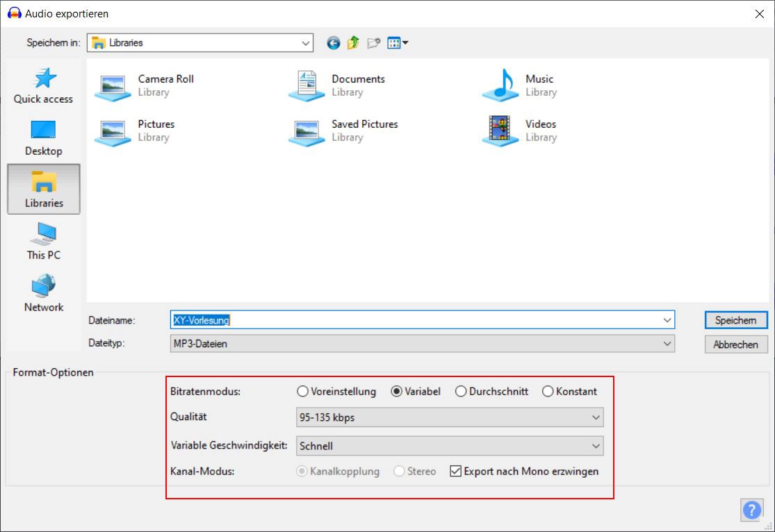Image resolution: width=775 pixels, height=532 pixels.
Task: Switch to Desktop in places bar
Action: [43, 138]
